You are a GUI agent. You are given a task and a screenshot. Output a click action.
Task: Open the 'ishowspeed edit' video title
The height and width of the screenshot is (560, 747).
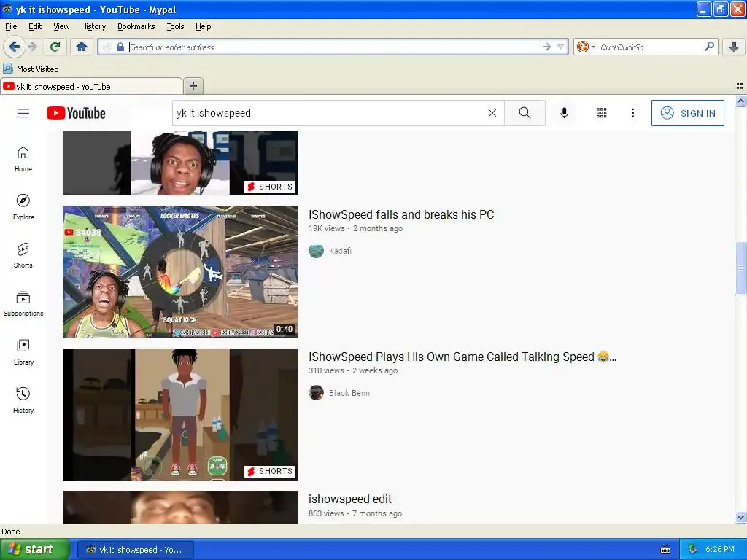[x=349, y=499]
